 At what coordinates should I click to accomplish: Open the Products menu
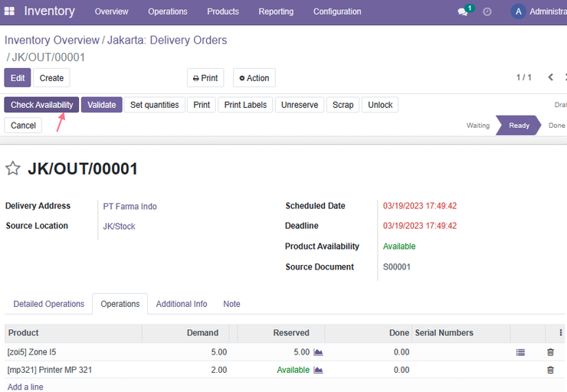[x=223, y=11]
